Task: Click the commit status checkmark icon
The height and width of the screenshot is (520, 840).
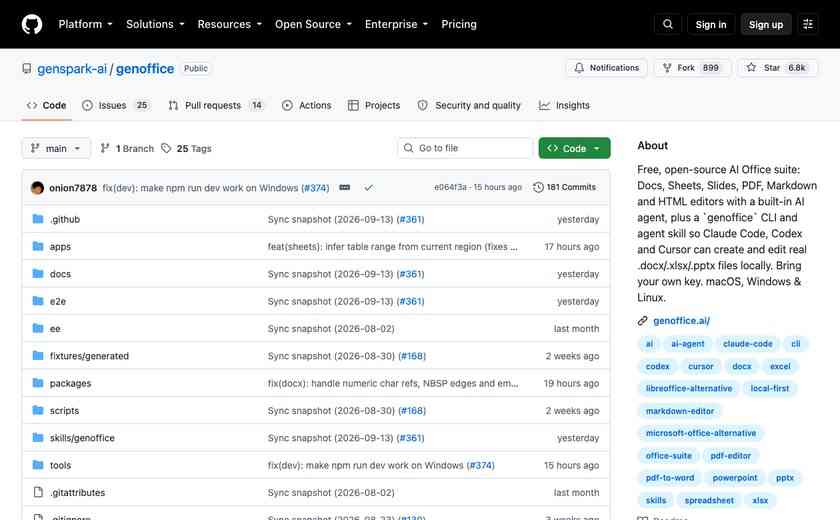Action: point(369,187)
